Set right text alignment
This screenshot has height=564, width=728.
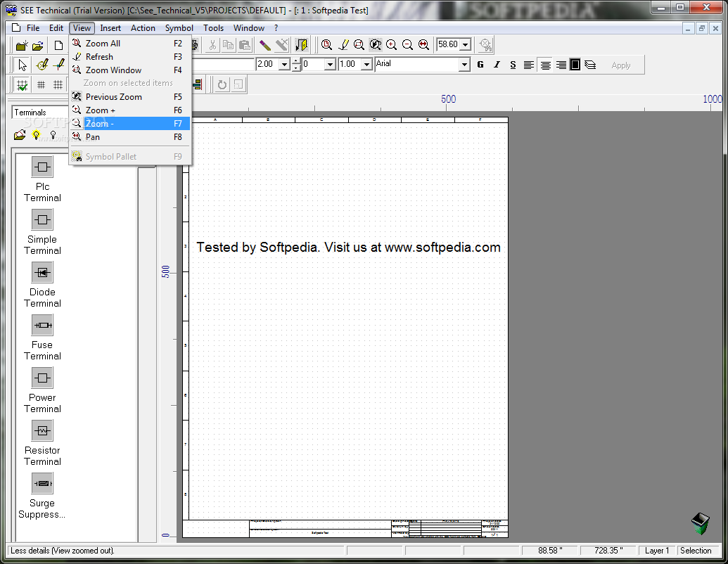(561, 65)
